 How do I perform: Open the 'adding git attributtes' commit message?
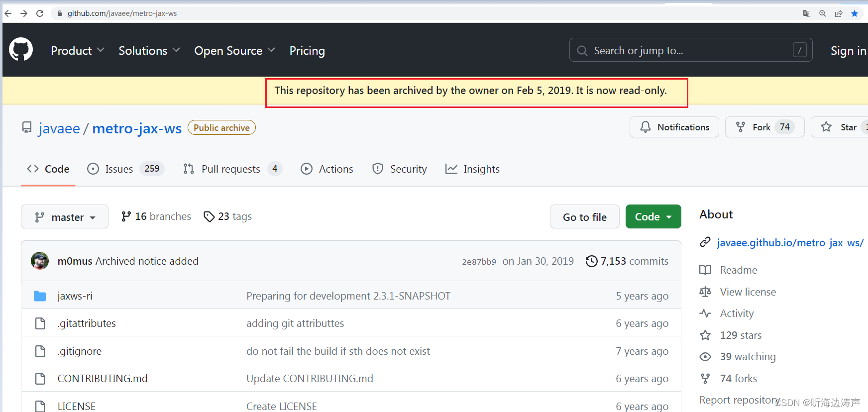[295, 323]
